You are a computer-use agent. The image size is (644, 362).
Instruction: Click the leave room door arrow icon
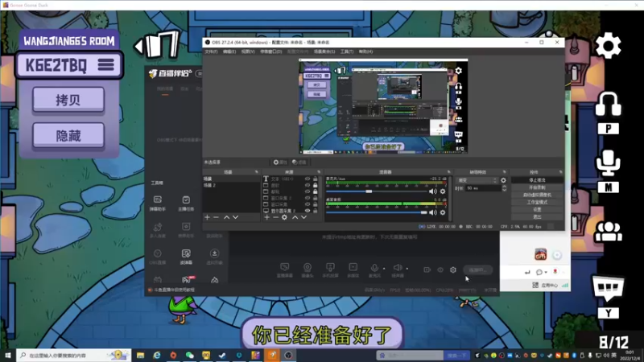tap(157, 45)
